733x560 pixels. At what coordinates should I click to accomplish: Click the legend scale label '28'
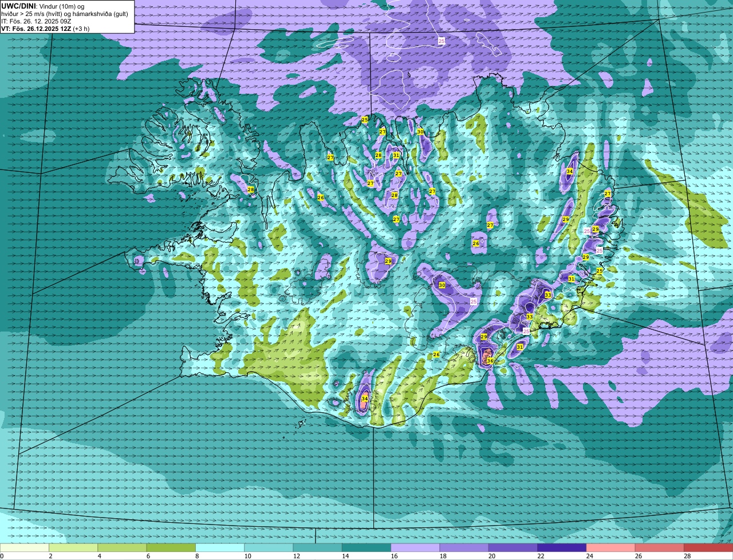687,556
